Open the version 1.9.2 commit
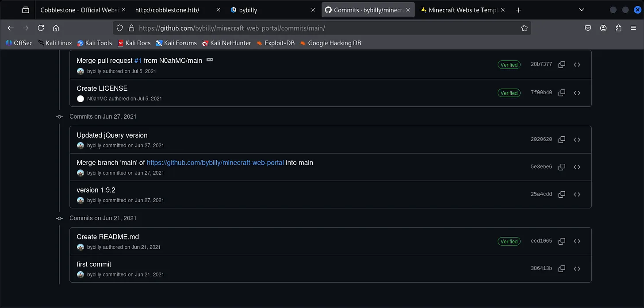Viewport: 644px width, 308px height. point(96,190)
